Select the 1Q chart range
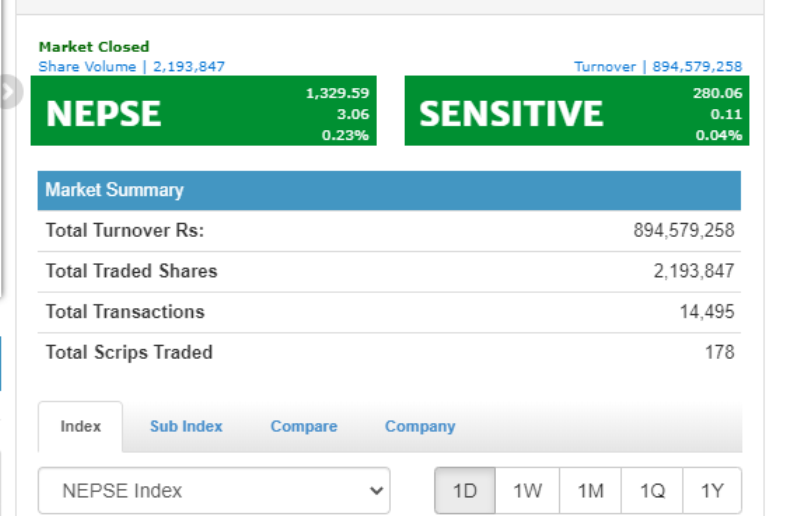This screenshot has width=793, height=516. click(x=652, y=491)
